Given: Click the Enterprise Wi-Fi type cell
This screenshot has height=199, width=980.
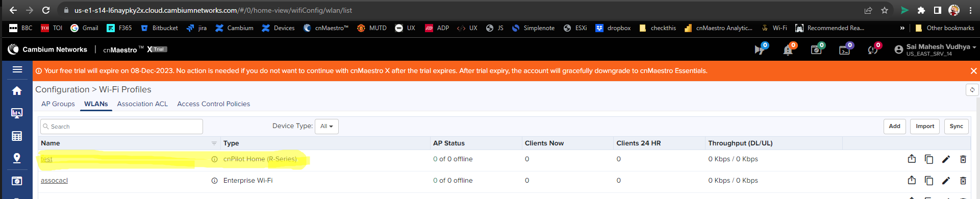Looking at the screenshot, I should coord(248,181).
